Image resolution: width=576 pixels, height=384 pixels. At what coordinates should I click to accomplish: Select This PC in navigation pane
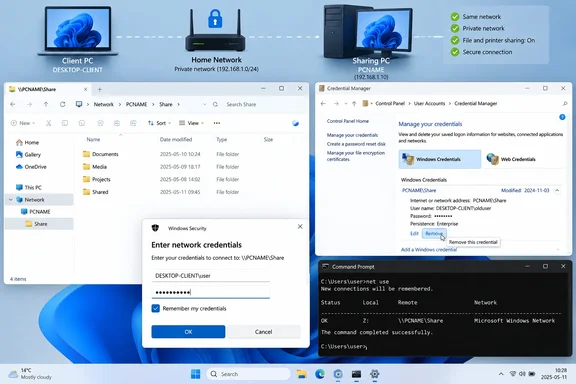(x=29, y=187)
